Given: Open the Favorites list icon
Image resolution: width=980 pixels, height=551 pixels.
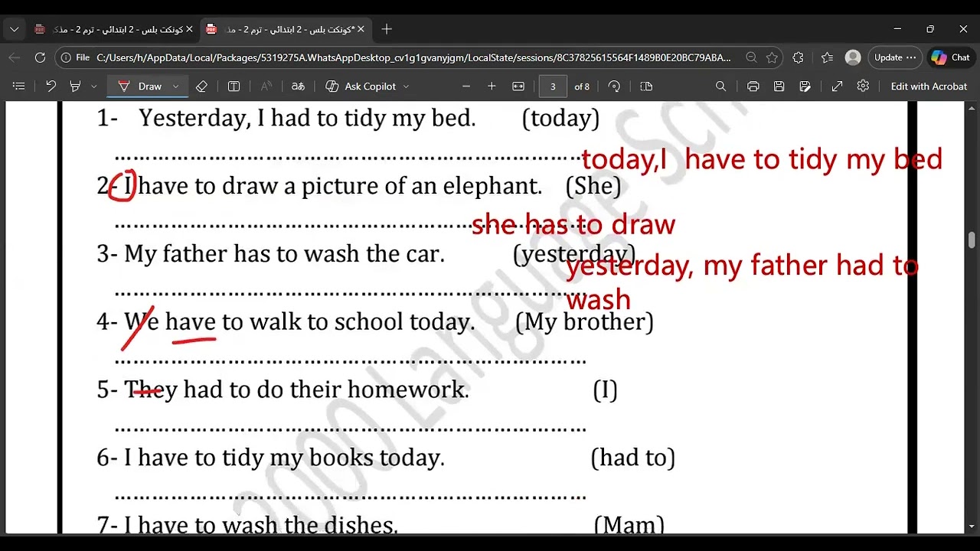Looking at the screenshot, I should click(x=827, y=57).
